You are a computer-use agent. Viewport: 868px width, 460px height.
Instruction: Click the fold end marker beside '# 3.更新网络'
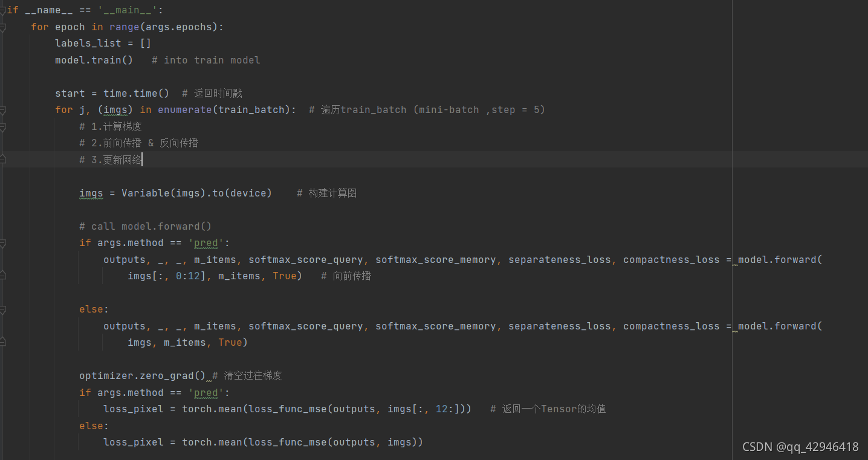click(2, 160)
